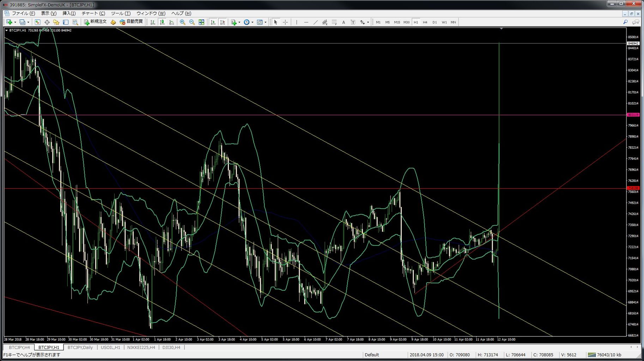Expand the templates dropdown arrow

click(x=266, y=22)
